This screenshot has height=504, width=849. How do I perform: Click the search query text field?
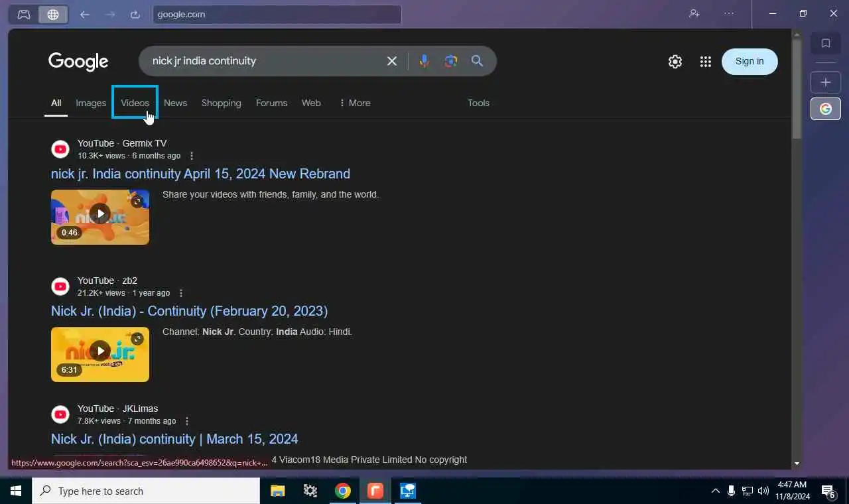tap(265, 61)
